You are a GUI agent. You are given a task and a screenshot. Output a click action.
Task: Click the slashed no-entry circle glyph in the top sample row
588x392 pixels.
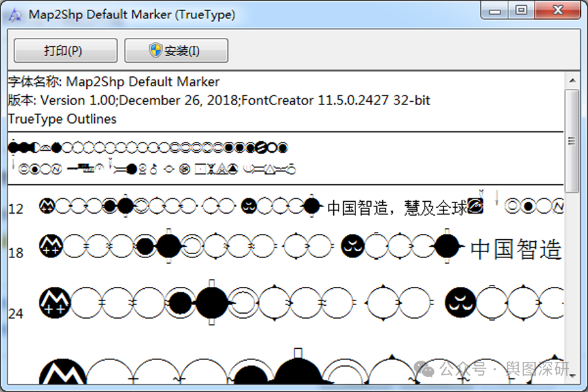[x=260, y=148]
